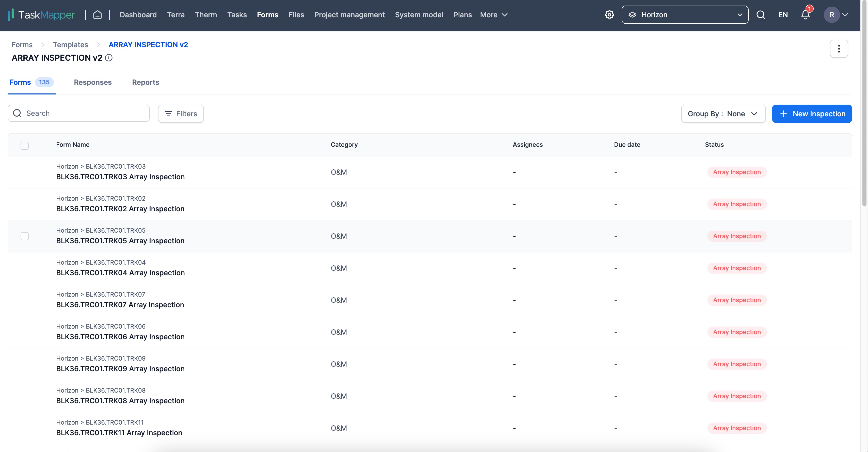Click the search magnifier icon in navbar
The image size is (868, 452).
(761, 15)
